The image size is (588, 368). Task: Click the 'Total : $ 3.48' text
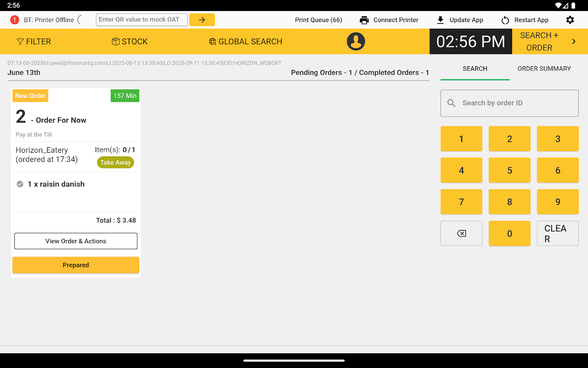tap(116, 220)
